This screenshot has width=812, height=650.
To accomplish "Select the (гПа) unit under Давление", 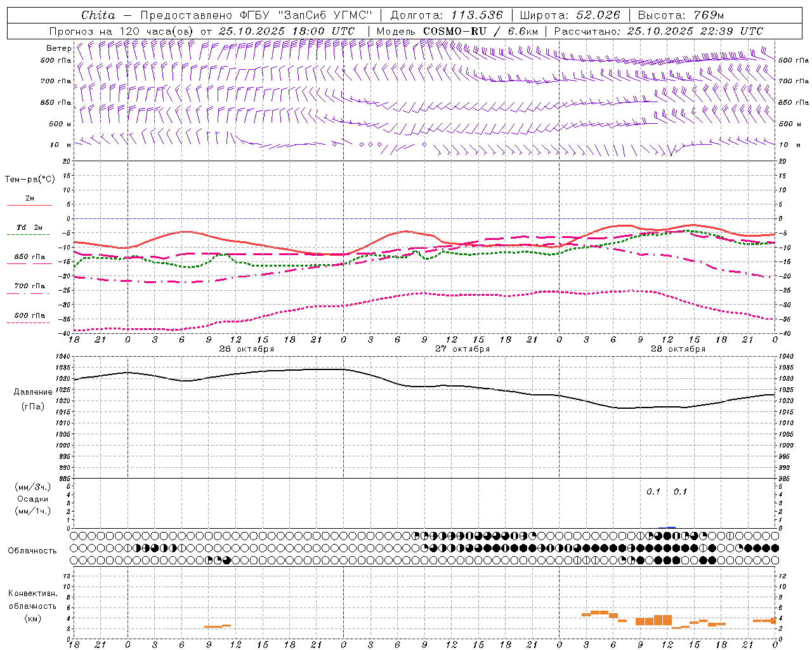I will pyautogui.click(x=33, y=406).
